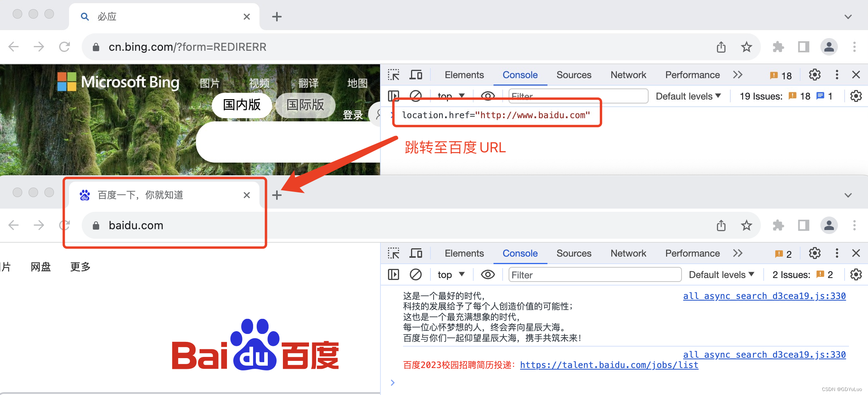868x395 pixels.
Task: Click 登录 on the Bing page
Action: click(x=353, y=115)
